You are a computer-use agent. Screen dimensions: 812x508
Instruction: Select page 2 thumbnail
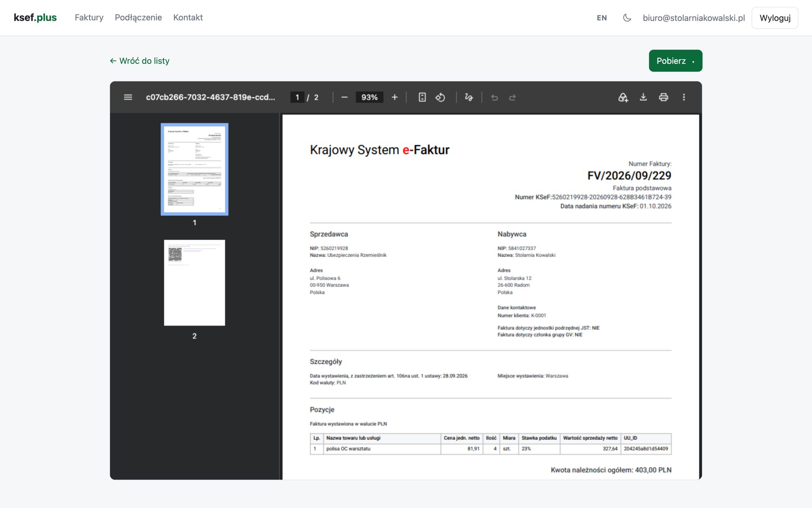(x=195, y=283)
